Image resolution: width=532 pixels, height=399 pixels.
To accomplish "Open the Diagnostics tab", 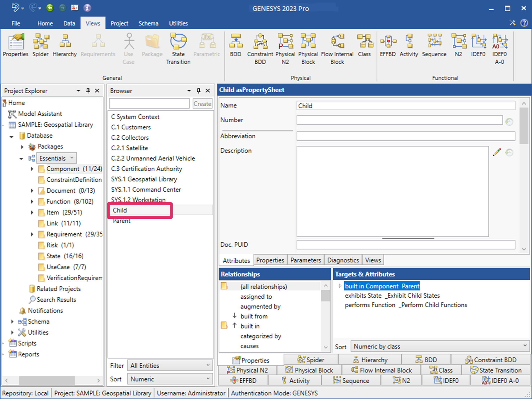I will tap(343, 260).
